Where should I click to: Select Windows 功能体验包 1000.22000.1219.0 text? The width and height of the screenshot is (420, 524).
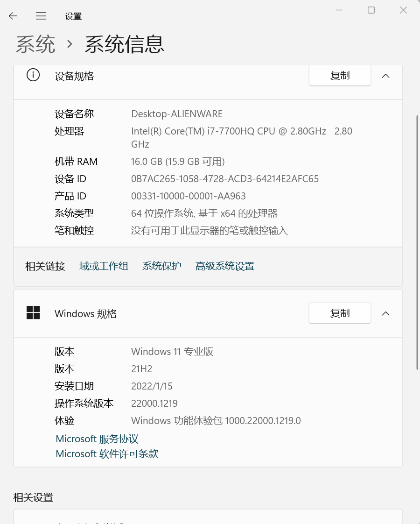pyautogui.click(x=216, y=420)
